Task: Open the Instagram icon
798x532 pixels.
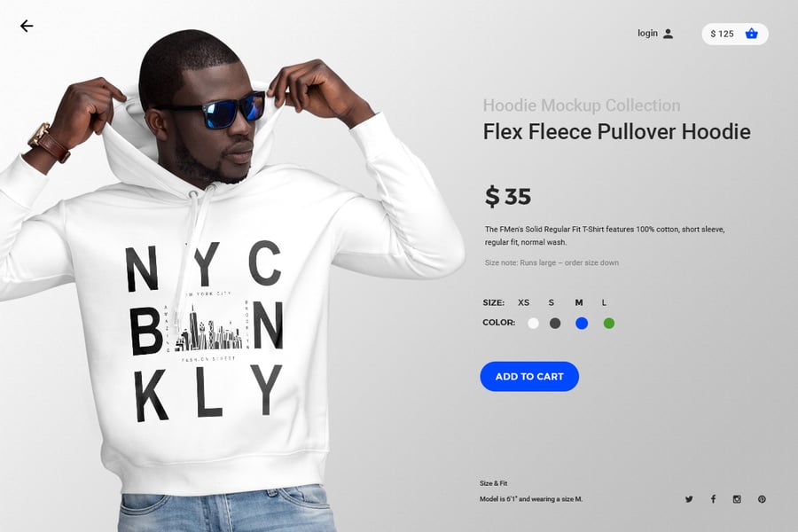Action: (737, 499)
